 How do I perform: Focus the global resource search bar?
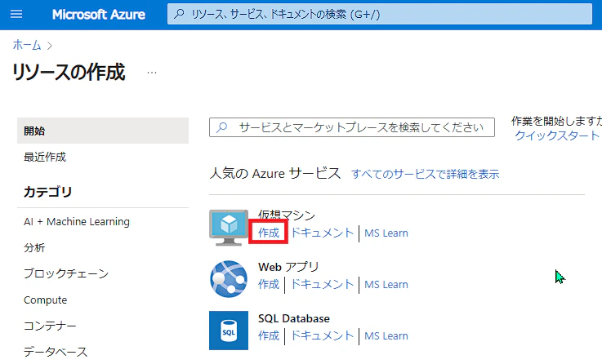click(x=380, y=14)
